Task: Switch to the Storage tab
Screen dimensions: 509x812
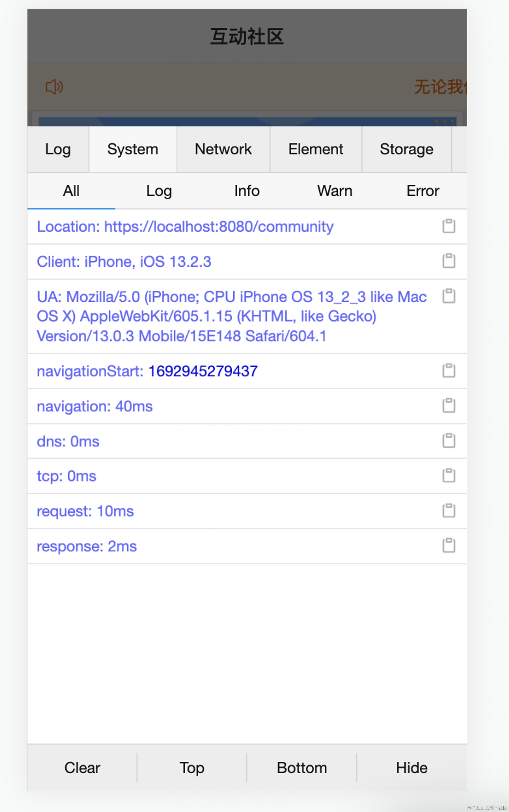Action: pyautogui.click(x=407, y=149)
